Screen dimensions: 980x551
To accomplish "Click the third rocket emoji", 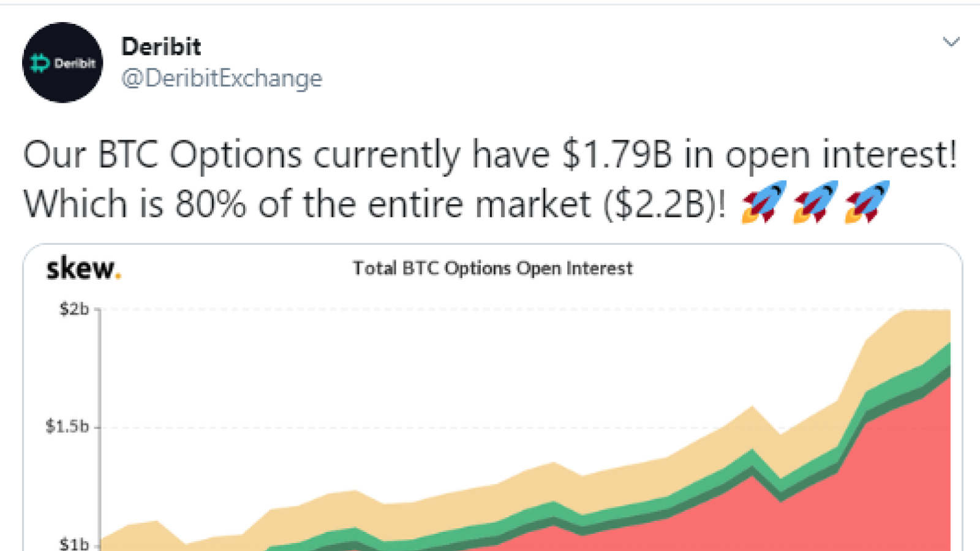I will tap(867, 202).
